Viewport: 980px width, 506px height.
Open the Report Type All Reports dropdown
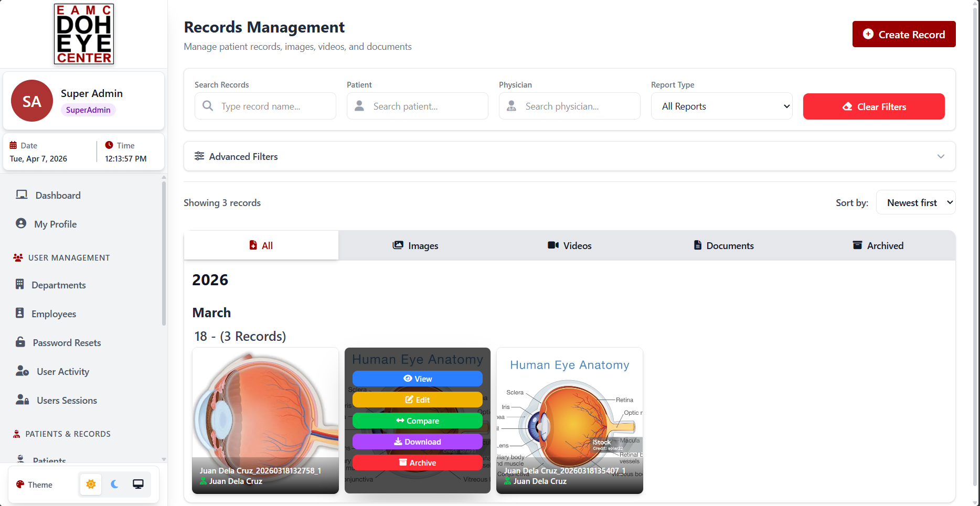click(722, 106)
